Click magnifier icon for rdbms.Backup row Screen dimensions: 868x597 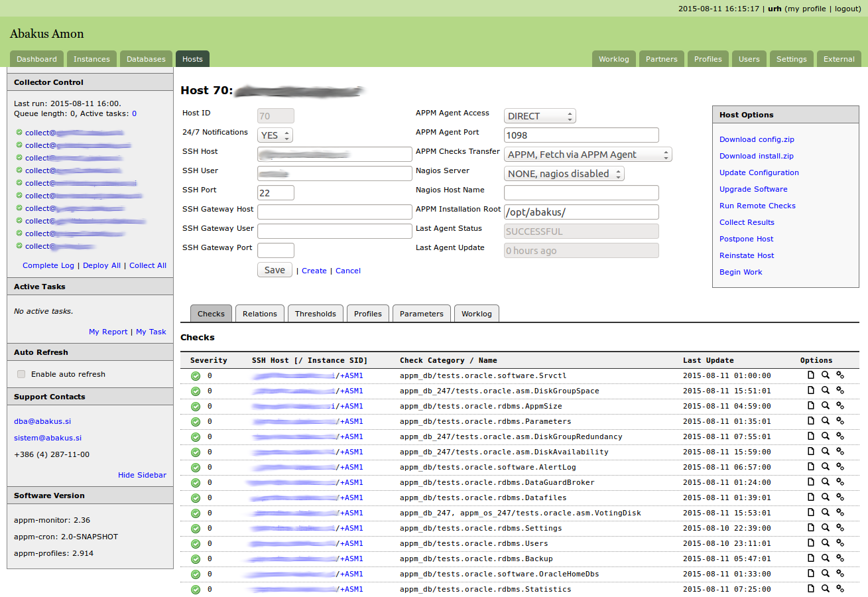click(x=825, y=559)
